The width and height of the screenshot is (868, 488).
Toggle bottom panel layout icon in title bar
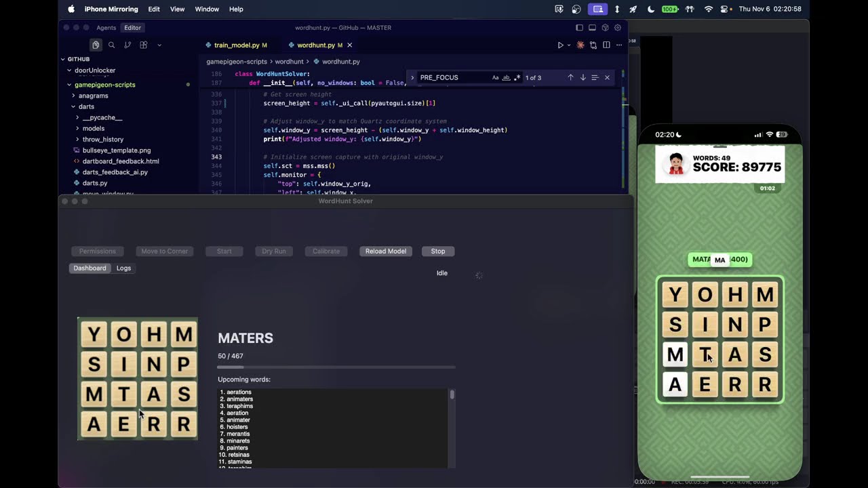[x=592, y=28]
